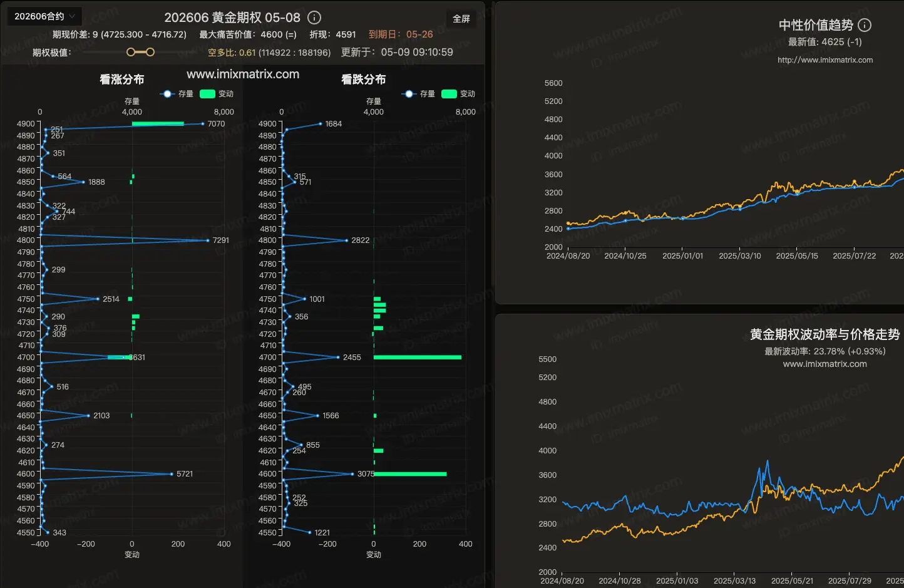Click the 2822 data label in put chart
The width and height of the screenshot is (904, 588).
pyautogui.click(x=361, y=240)
